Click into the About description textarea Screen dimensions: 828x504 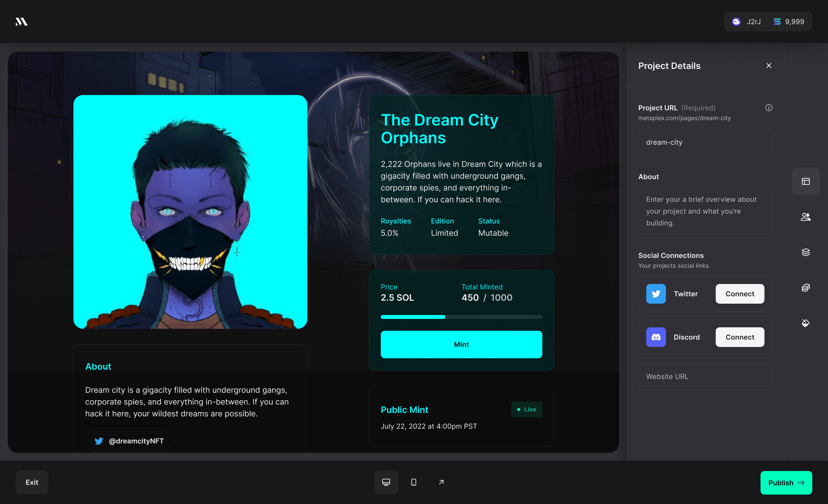[x=705, y=211]
